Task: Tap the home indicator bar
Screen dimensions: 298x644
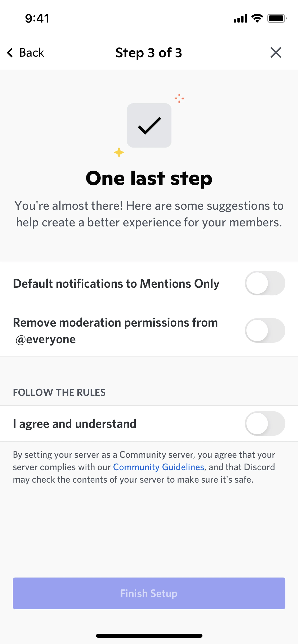Action: click(x=149, y=636)
